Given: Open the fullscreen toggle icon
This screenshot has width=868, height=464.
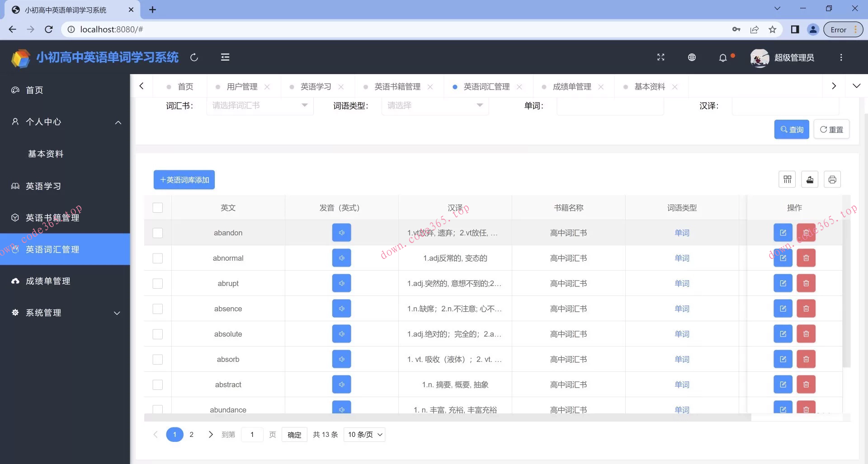Looking at the screenshot, I should tap(660, 57).
